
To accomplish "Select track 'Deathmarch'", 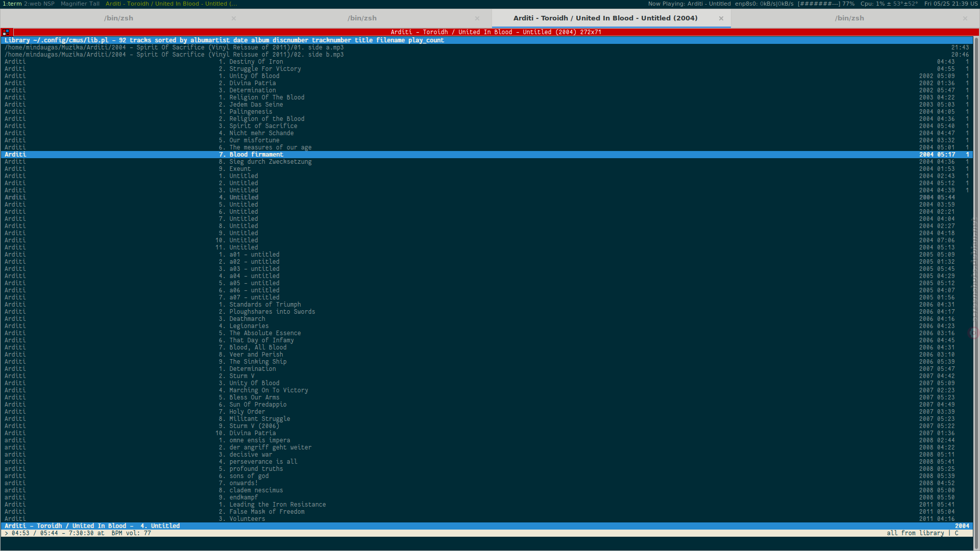I will (x=486, y=319).
